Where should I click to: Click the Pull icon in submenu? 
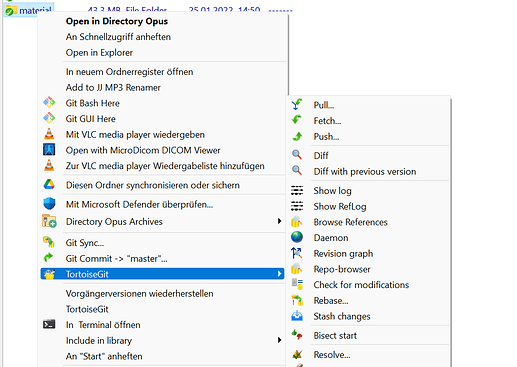[297, 104]
